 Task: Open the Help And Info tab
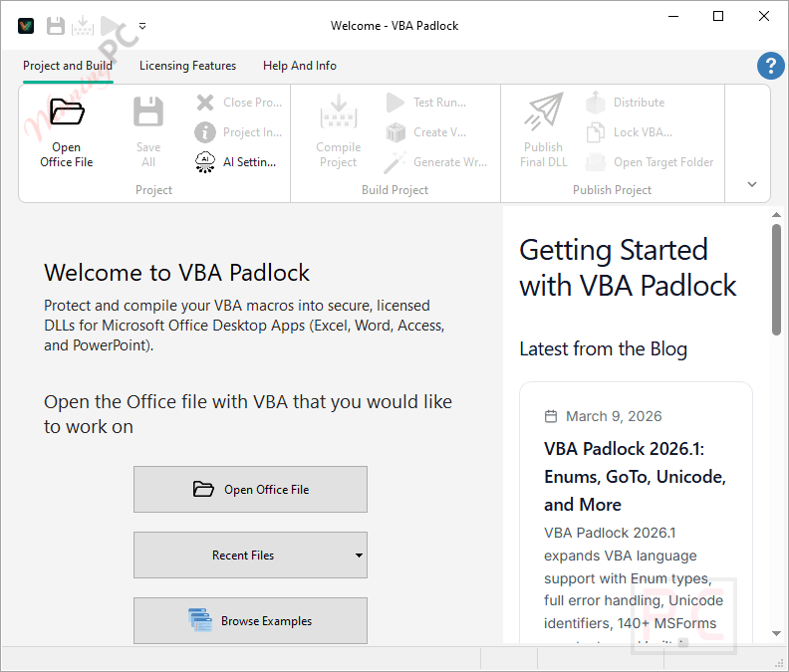coord(300,66)
